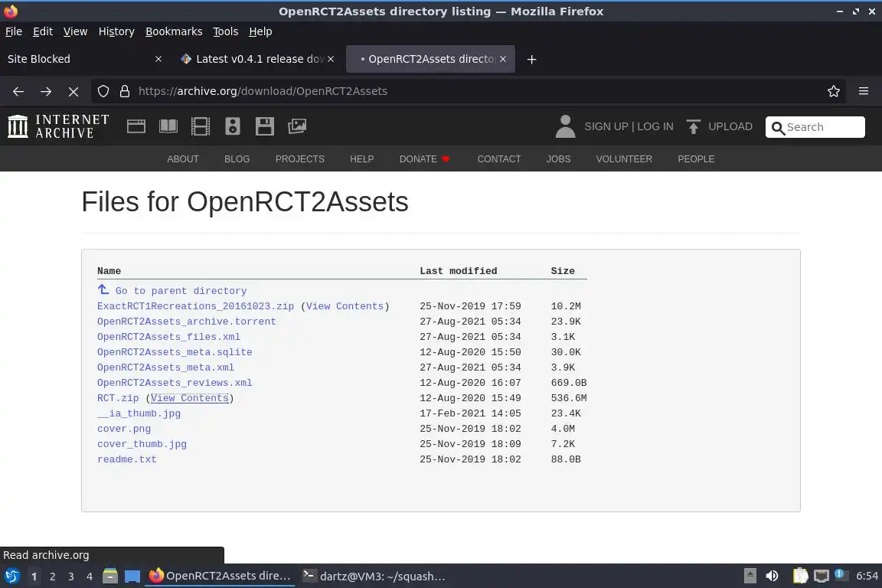Click the user avatar icon

tap(565, 126)
